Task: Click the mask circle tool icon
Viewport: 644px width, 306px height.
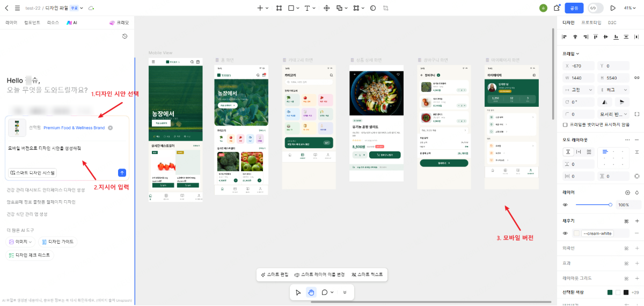Action: pyautogui.click(x=373, y=8)
